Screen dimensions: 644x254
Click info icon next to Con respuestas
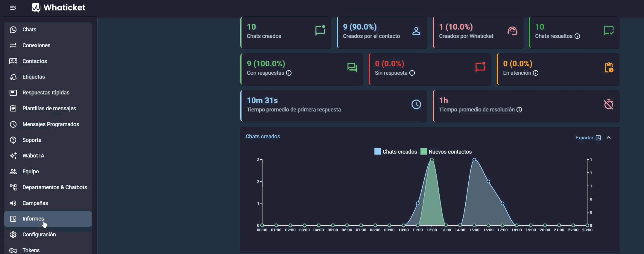tap(289, 73)
